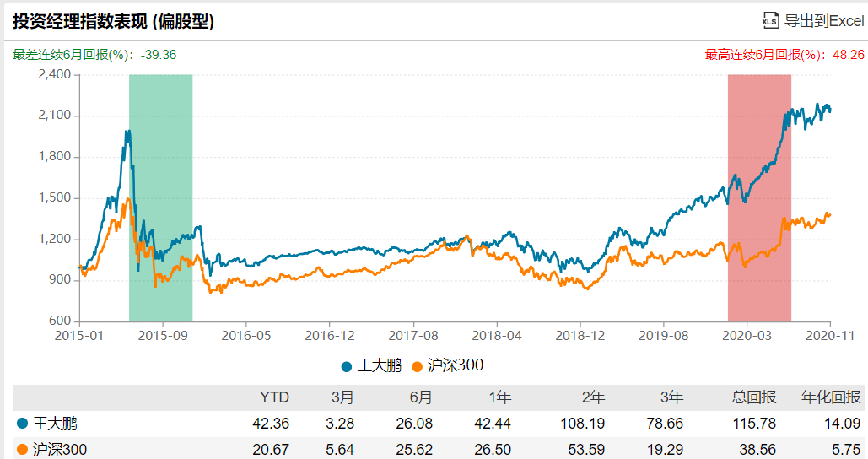868x459 pixels.
Task: Click 王大鹏's 总回报 value 115.78
Action: [x=756, y=424]
